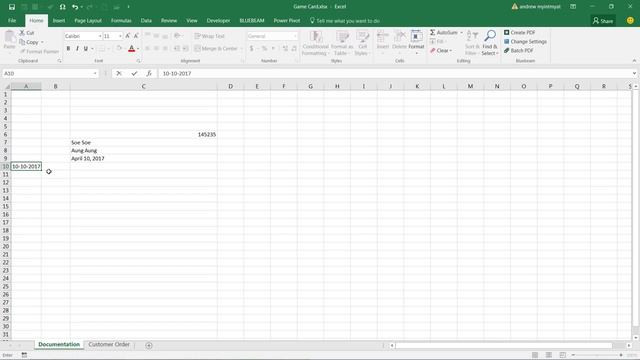Image resolution: width=640 pixels, height=360 pixels.
Task: Apply the red font color button
Action: [131, 49]
